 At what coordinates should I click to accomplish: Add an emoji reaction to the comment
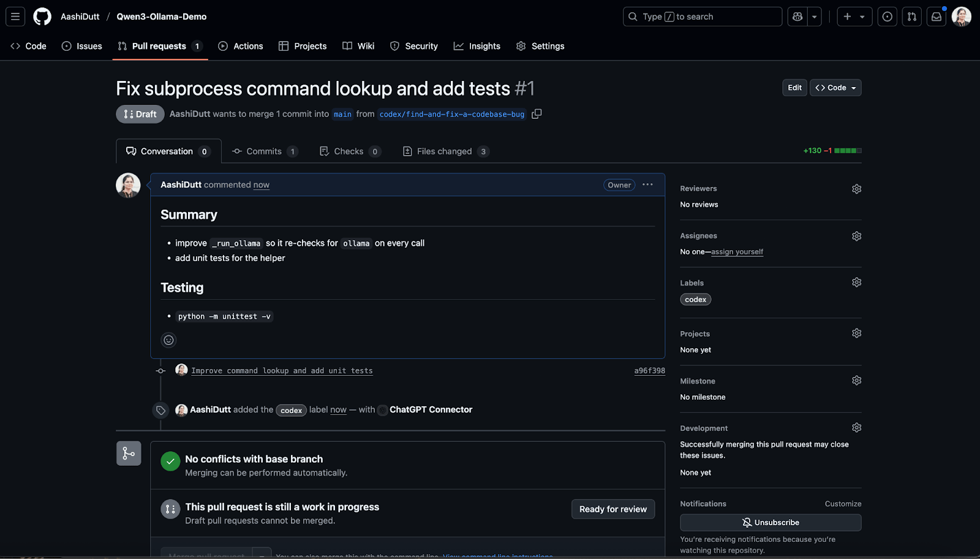pyautogui.click(x=168, y=340)
